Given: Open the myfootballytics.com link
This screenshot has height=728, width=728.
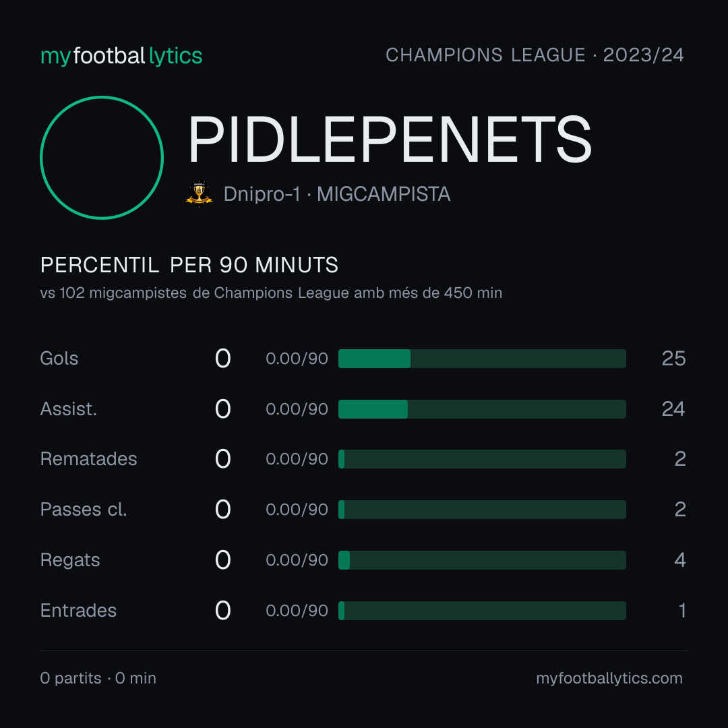Looking at the screenshot, I should point(609,678).
